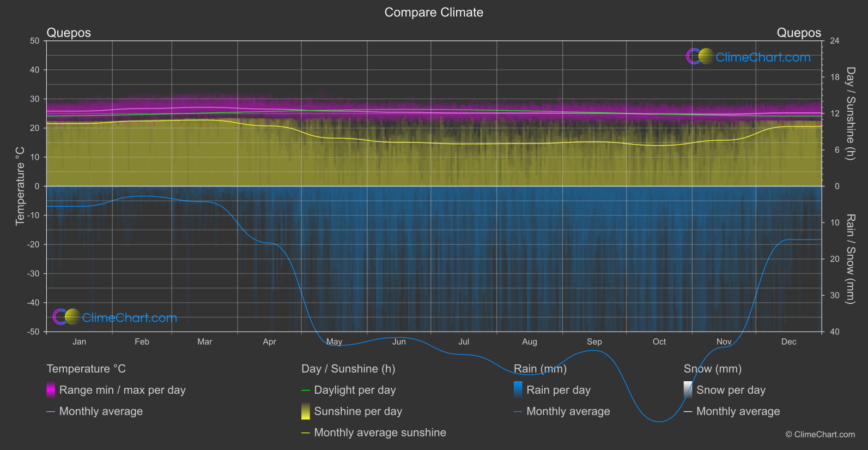Click the 'May' month axis label
Viewport: 868px width, 450px height.
[334, 341]
